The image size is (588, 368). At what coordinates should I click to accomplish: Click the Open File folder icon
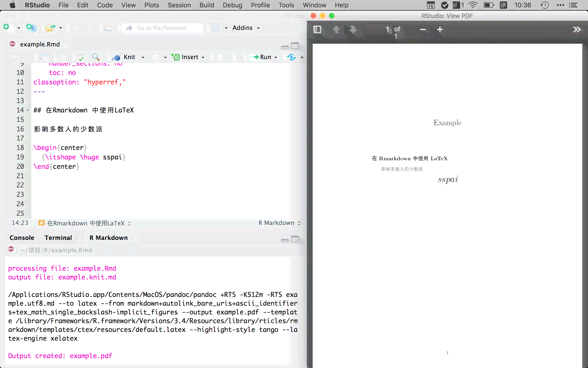click(x=50, y=28)
